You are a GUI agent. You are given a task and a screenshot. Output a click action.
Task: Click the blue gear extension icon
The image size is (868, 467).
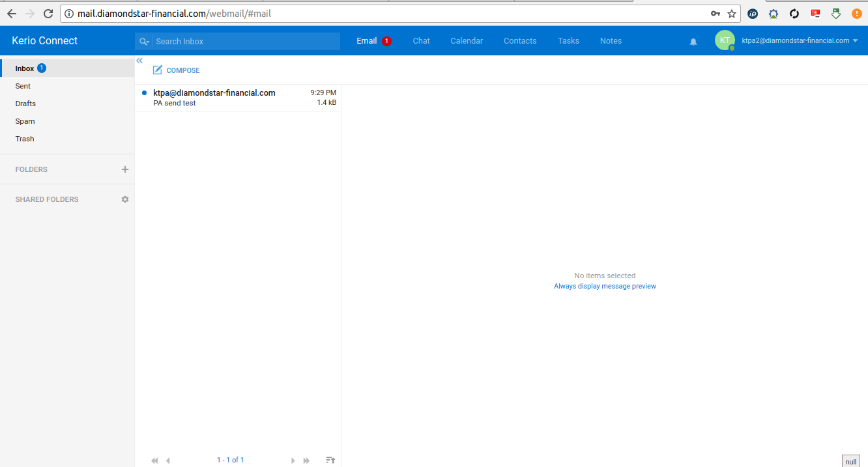coord(774,14)
